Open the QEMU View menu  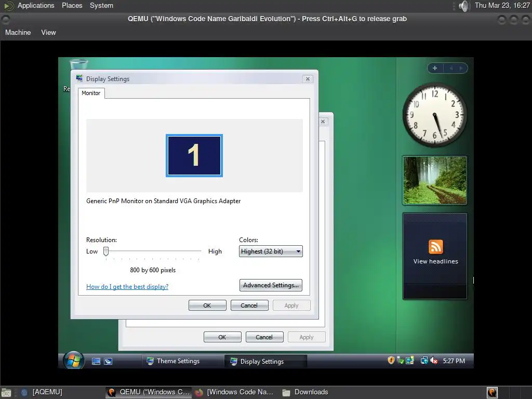click(x=48, y=33)
